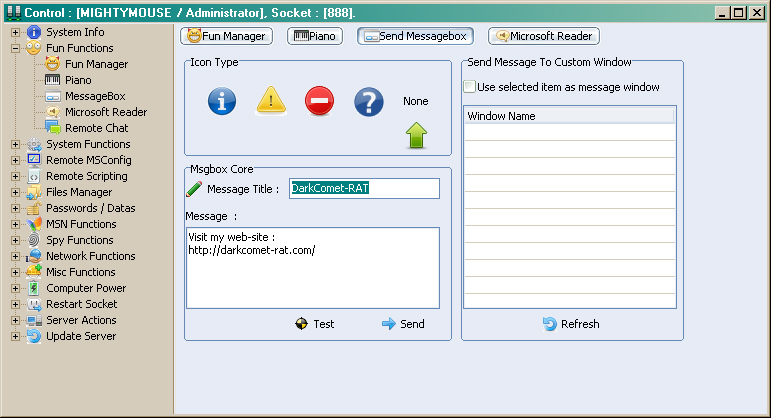Switch to the Fun Manager tab
This screenshot has width=771, height=418.
click(x=227, y=36)
